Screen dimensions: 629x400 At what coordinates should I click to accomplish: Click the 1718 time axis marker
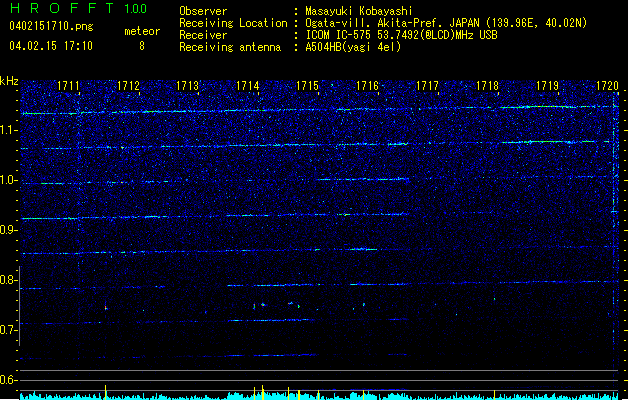[487, 85]
